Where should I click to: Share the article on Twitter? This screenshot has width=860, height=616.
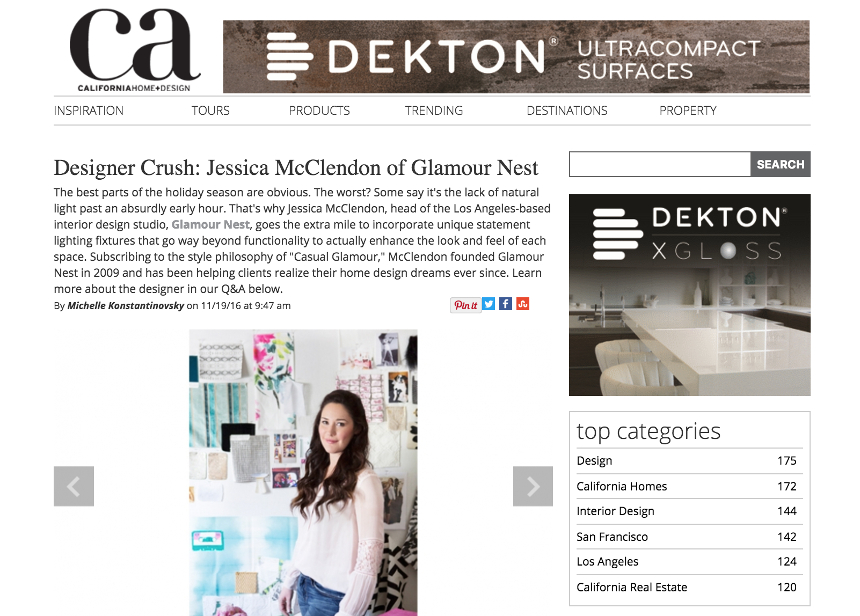coord(489,304)
